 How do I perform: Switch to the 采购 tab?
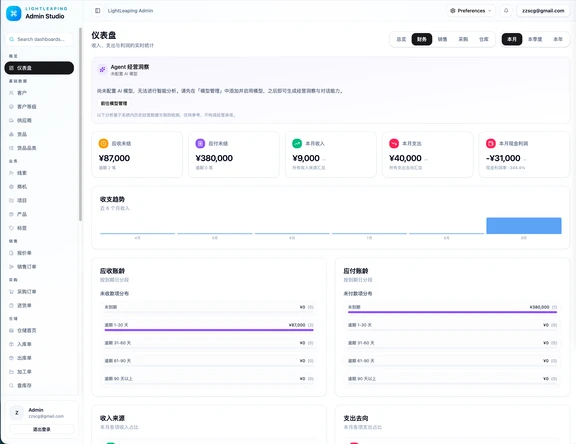463,39
